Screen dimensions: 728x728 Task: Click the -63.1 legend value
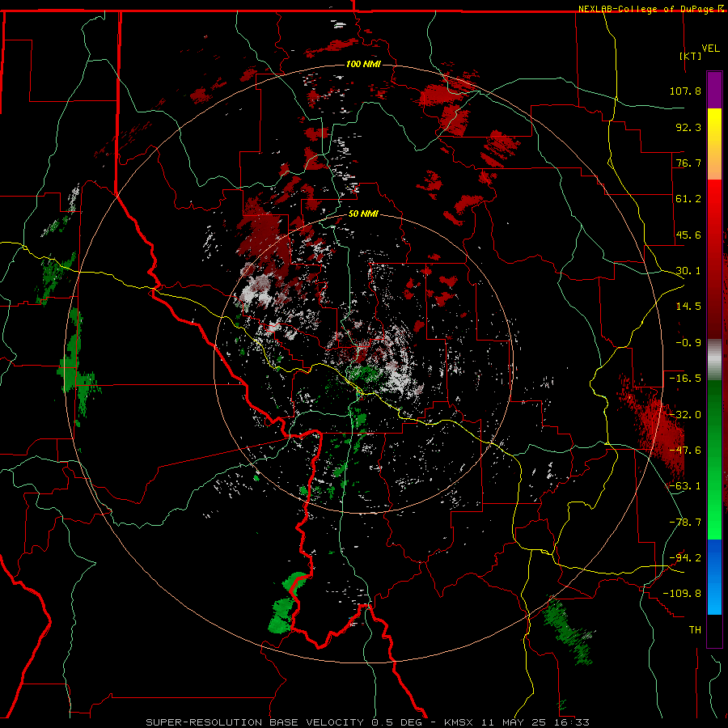[685, 486]
